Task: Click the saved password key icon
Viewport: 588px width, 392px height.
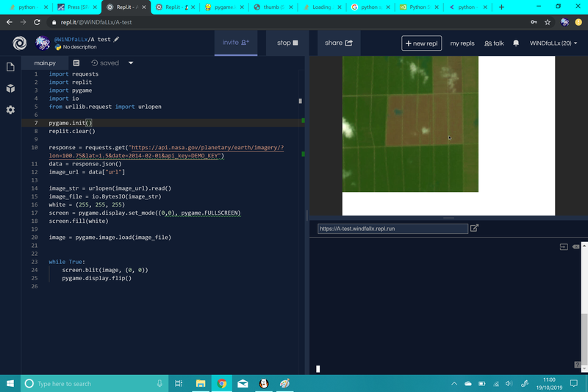Action: point(534,22)
